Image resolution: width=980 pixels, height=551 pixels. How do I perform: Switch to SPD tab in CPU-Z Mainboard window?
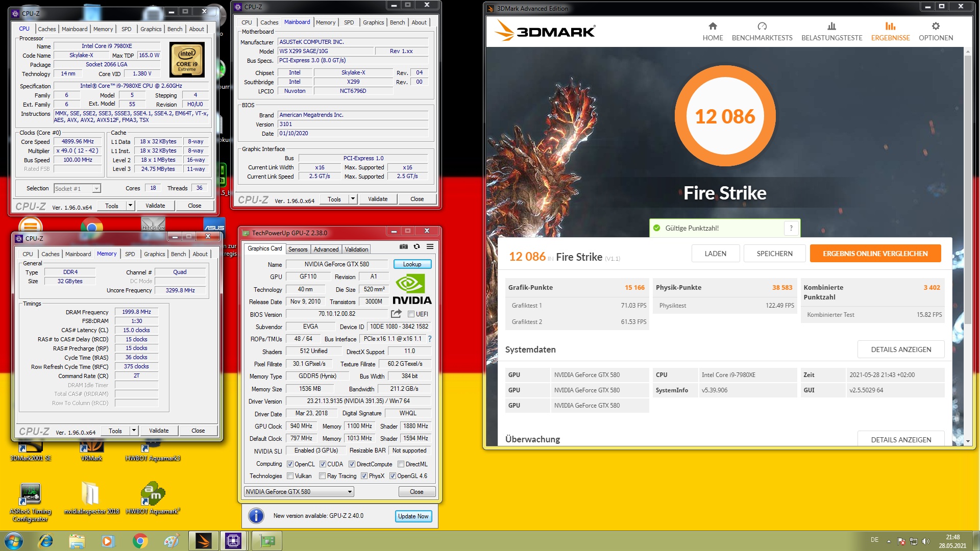click(x=349, y=22)
